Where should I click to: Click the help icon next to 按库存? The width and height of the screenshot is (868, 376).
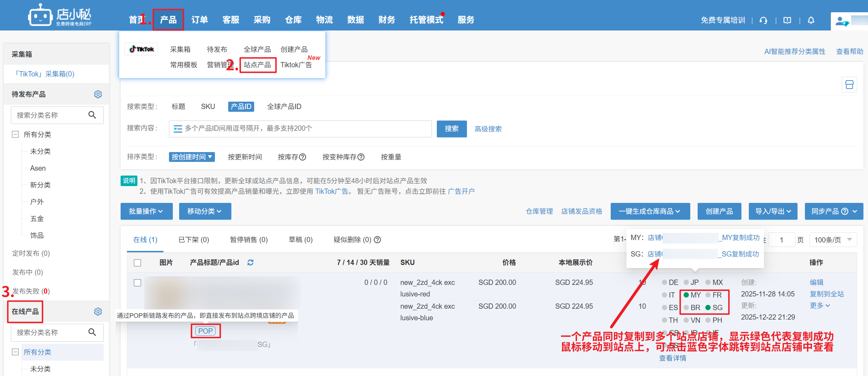[303, 157]
